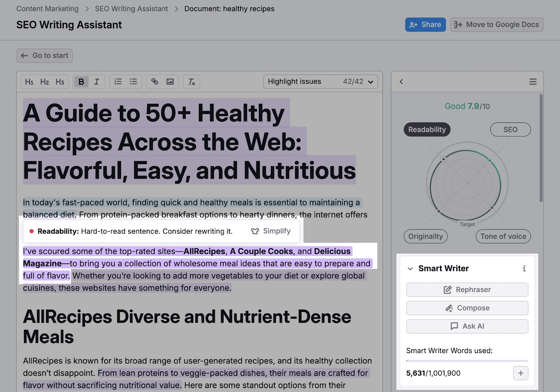560x392 pixels.
Task: Toggle bold text formatting
Action: pyautogui.click(x=81, y=81)
